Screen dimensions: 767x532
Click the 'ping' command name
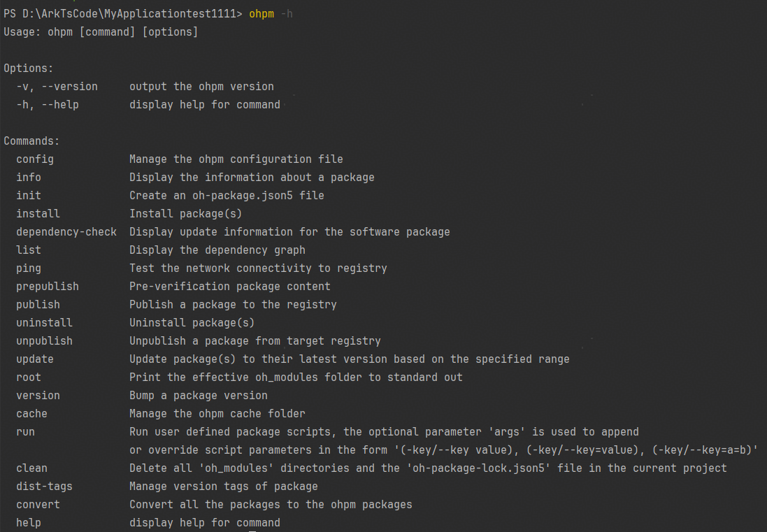point(29,268)
